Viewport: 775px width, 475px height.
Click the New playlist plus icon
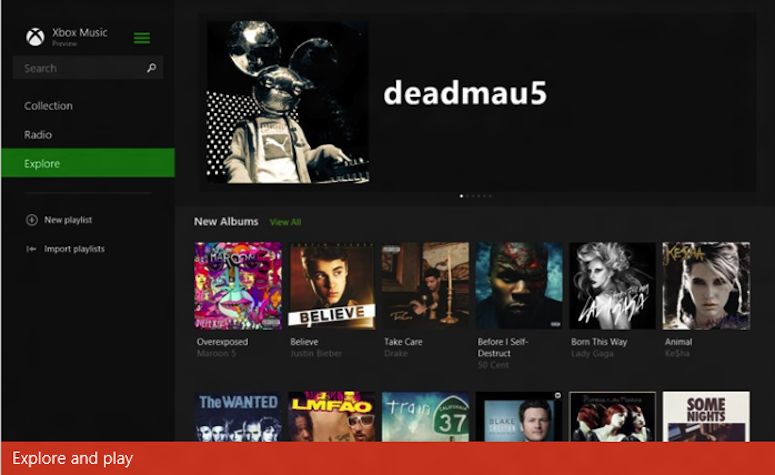pos(32,220)
